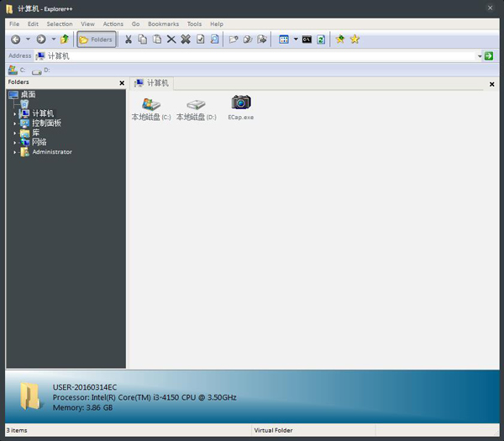Select 桌面 in the folder tree

point(28,94)
